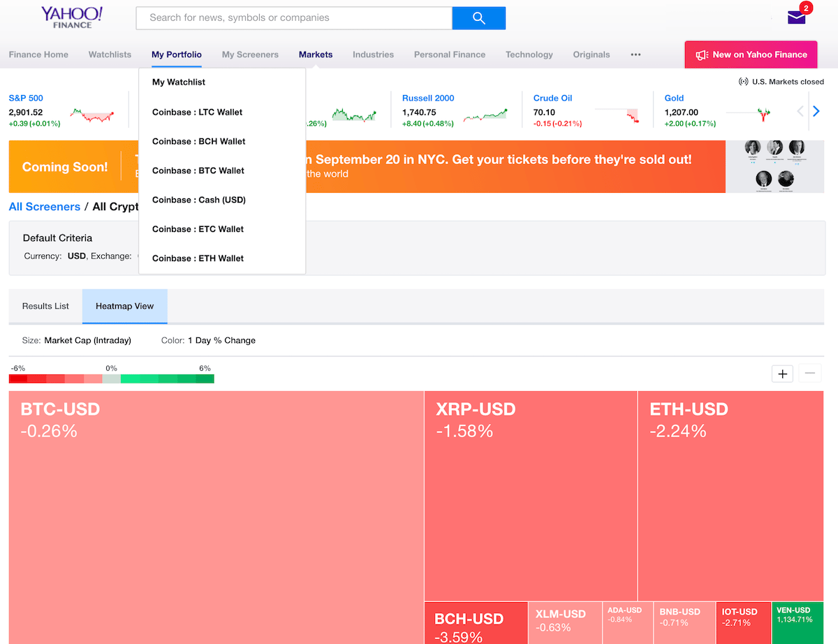Go to Finance Home tab

pos(38,54)
